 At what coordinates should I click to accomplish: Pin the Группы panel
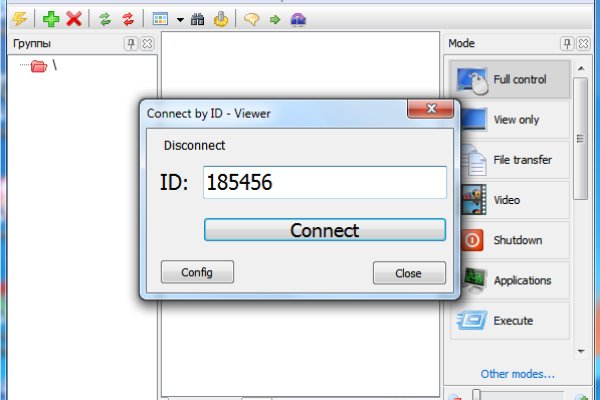pos(131,44)
